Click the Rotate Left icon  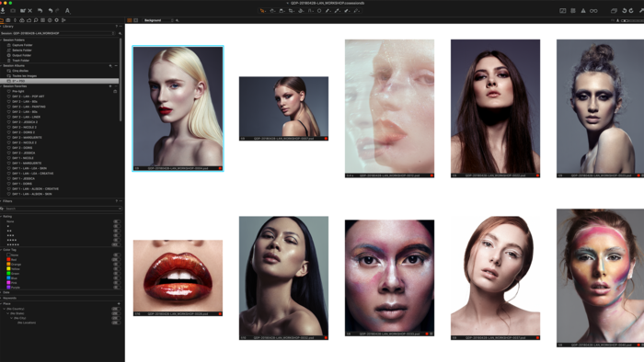pyautogui.click(x=624, y=11)
